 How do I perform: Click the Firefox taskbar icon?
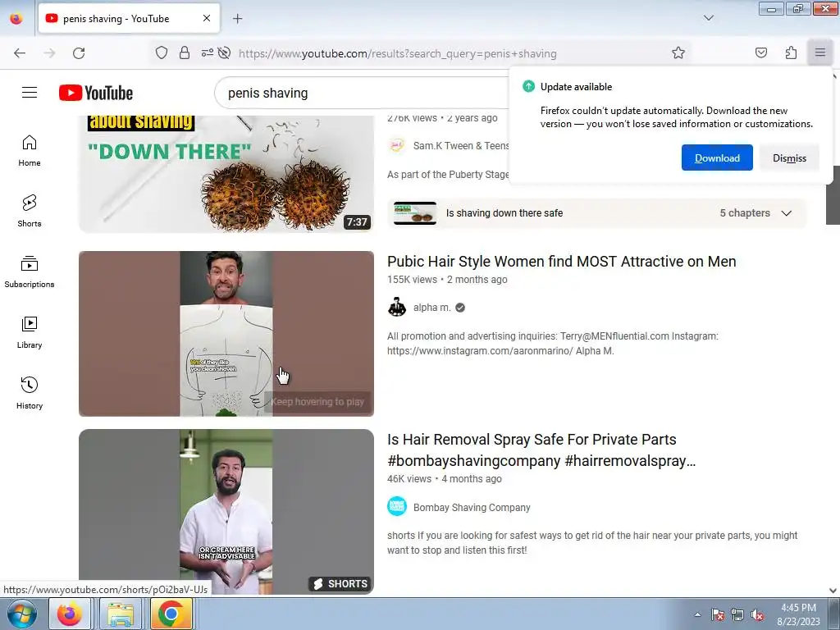70,614
